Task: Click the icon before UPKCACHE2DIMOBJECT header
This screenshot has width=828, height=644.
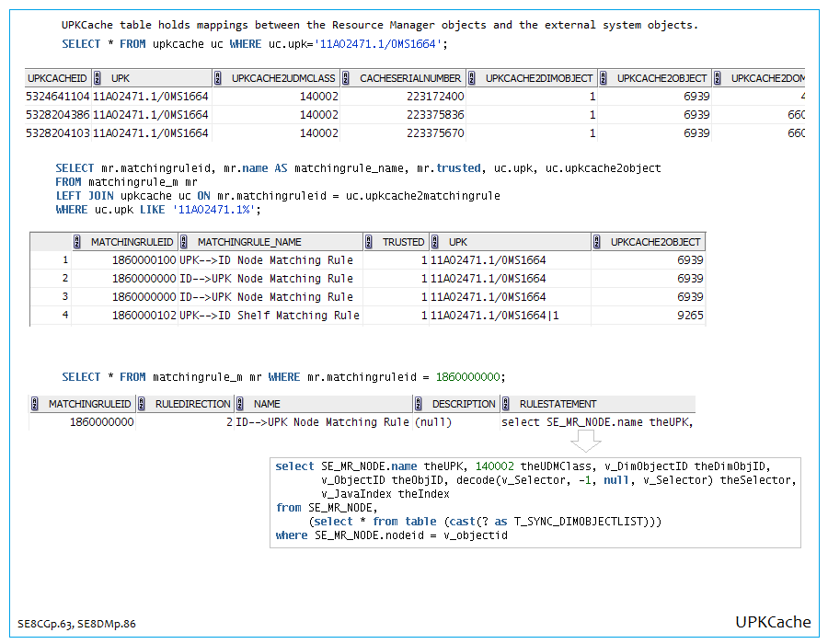Action: 473,79
